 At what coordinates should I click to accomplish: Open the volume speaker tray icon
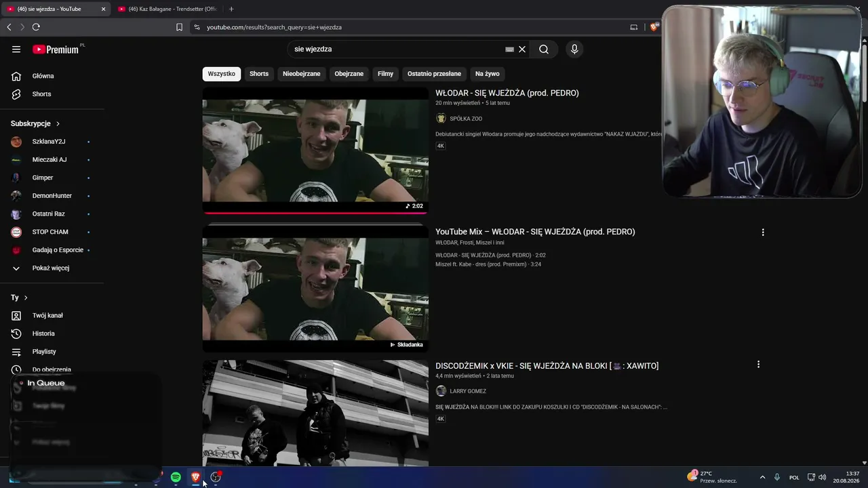click(x=823, y=477)
